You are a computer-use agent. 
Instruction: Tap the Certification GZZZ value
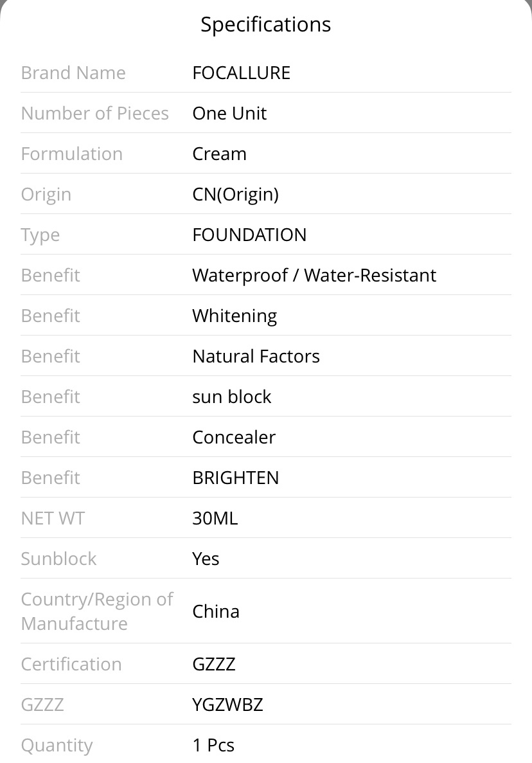[x=214, y=664]
